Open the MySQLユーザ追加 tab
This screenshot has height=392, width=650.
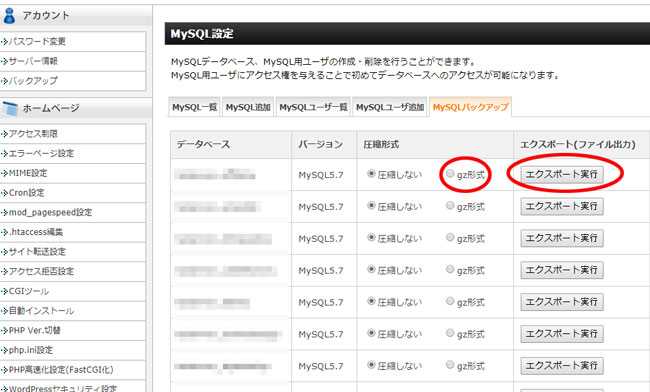390,107
